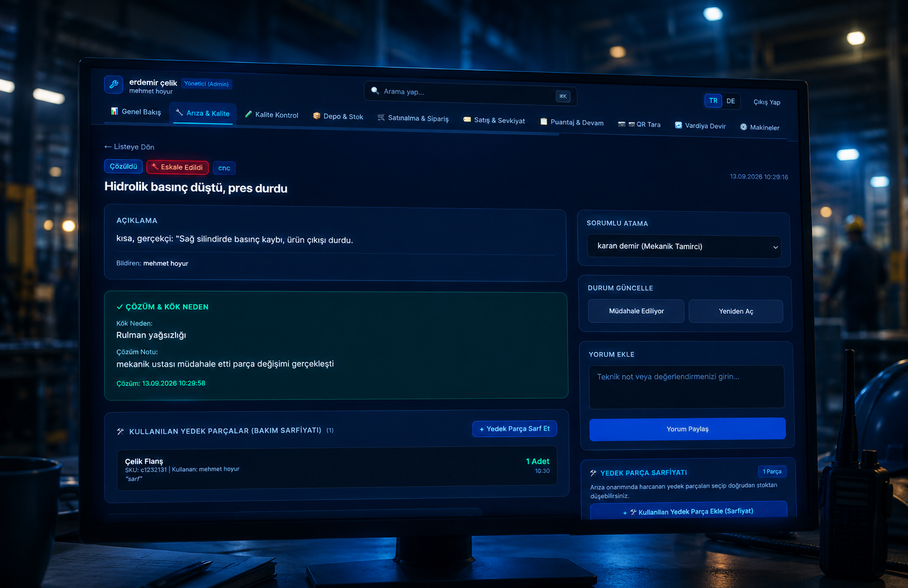Image resolution: width=908 pixels, height=588 pixels.
Task: Click the icon beside Satış & Sevkiyat
Action: point(467,119)
